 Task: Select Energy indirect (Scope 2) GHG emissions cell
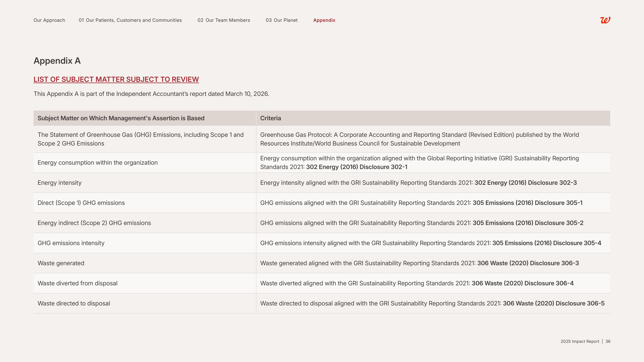coord(145,223)
